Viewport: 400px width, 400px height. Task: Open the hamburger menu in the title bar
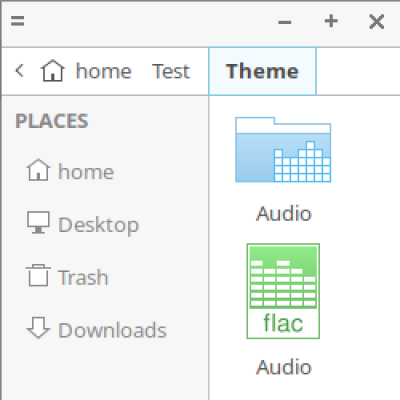pos(17,21)
